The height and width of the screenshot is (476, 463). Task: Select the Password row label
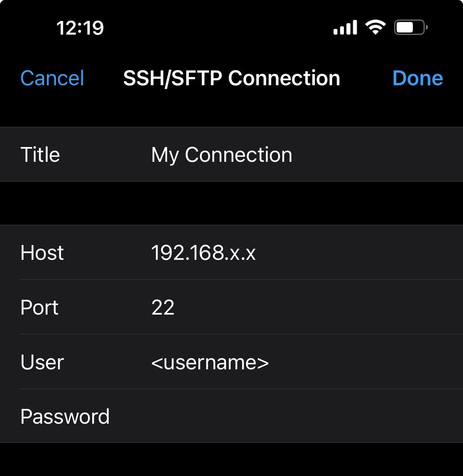(x=65, y=416)
